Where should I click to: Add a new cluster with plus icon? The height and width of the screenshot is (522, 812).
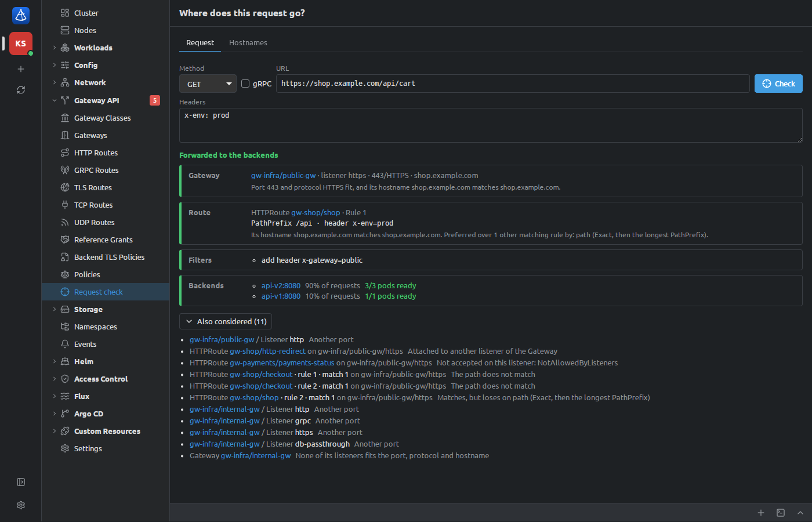tap(21, 69)
